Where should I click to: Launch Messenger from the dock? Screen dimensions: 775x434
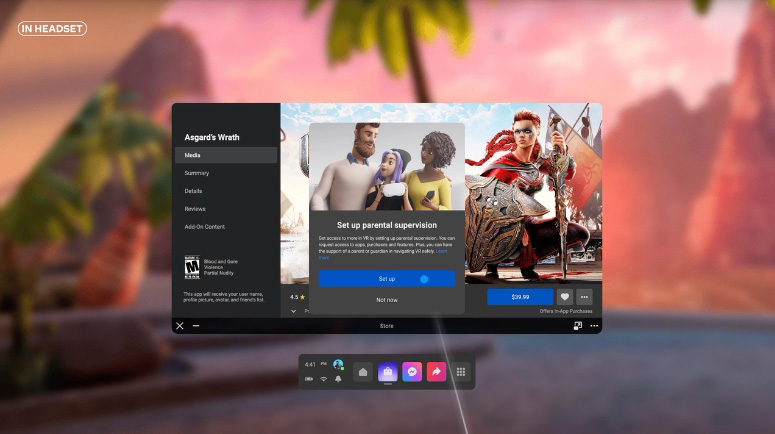coord(412,372)
